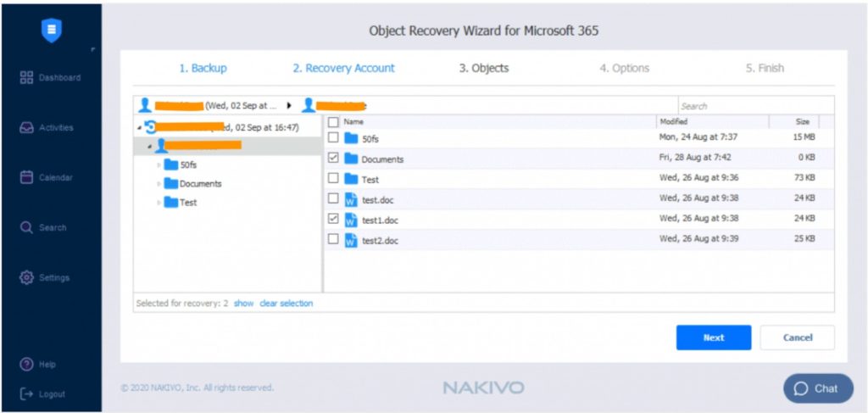The width and height of the screenshot is (868, 413).
Task: Uncheck the Documents folder checkbox
Action: tap(333, 158)
